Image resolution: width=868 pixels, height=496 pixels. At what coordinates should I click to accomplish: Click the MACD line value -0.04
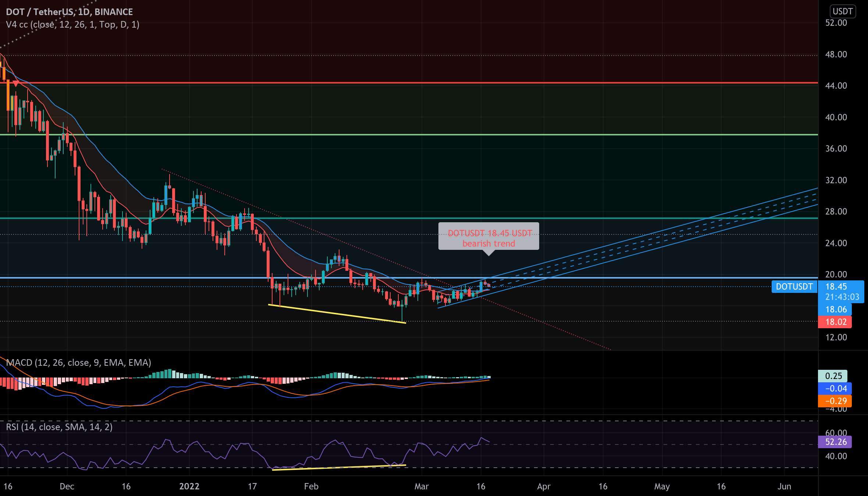pyautogui.click(x=835, y=389)
